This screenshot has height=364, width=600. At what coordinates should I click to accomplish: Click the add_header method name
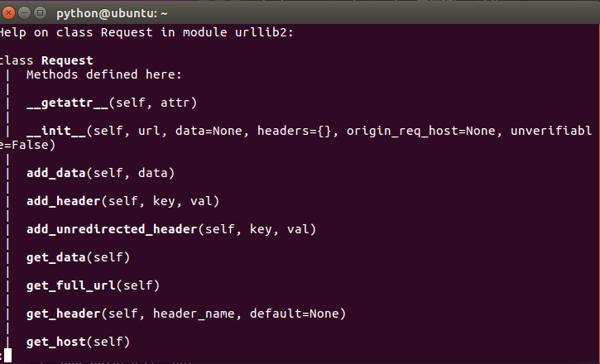pos(63,201)
